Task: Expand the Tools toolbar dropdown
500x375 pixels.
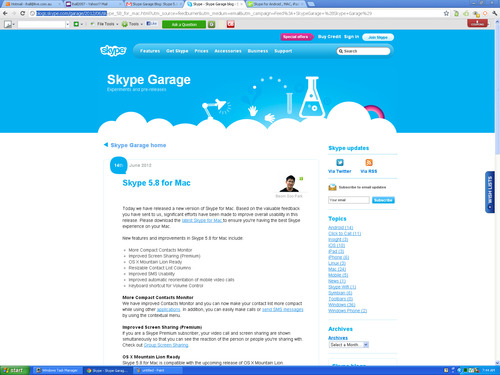Action: click(x=132, y=24)
